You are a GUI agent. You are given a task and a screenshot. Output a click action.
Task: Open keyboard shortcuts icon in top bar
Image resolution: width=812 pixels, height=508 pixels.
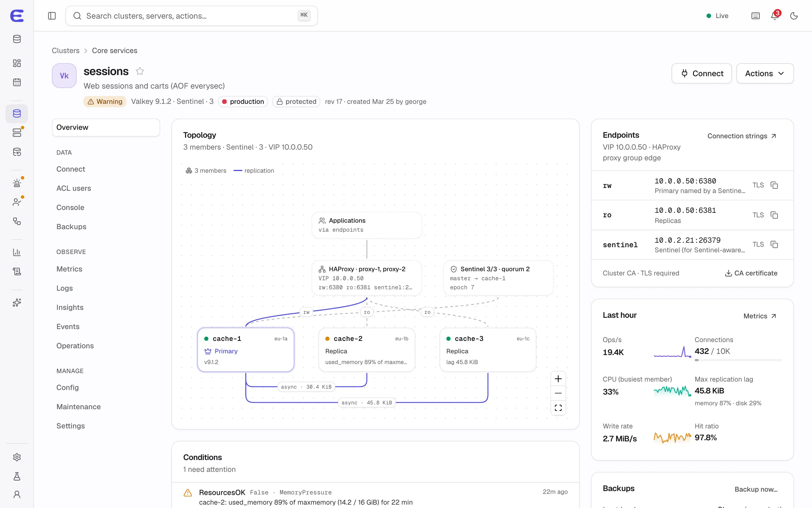tap(755, 16)
